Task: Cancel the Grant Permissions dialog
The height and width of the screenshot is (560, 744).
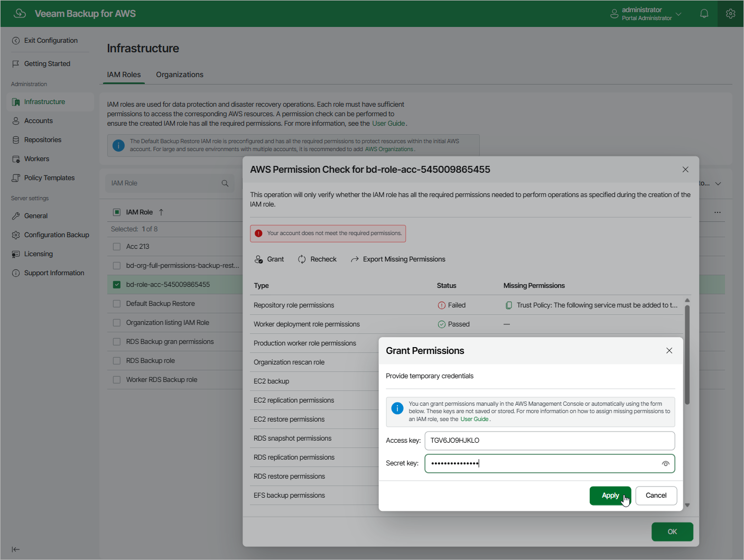Action: [x=656, y=496]
